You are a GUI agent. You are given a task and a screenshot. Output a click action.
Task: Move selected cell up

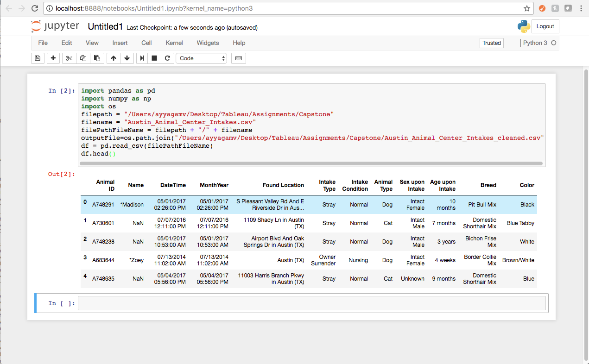click(x=113, y=58)
